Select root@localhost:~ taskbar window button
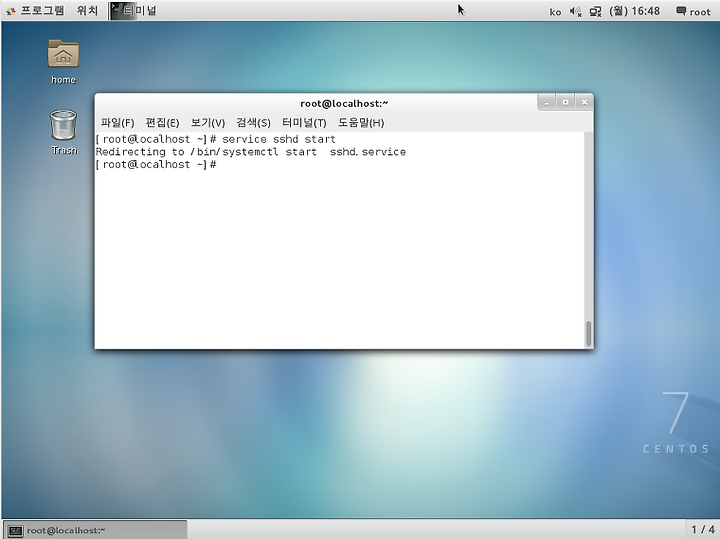This screenshot has height=539, width=720. pos(95,530)
